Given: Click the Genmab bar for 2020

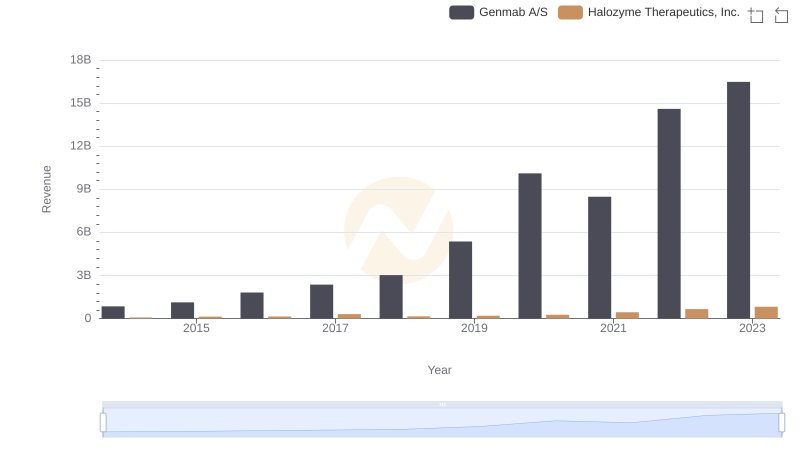Looking at the screenshot, I should [x=530, y=246].
